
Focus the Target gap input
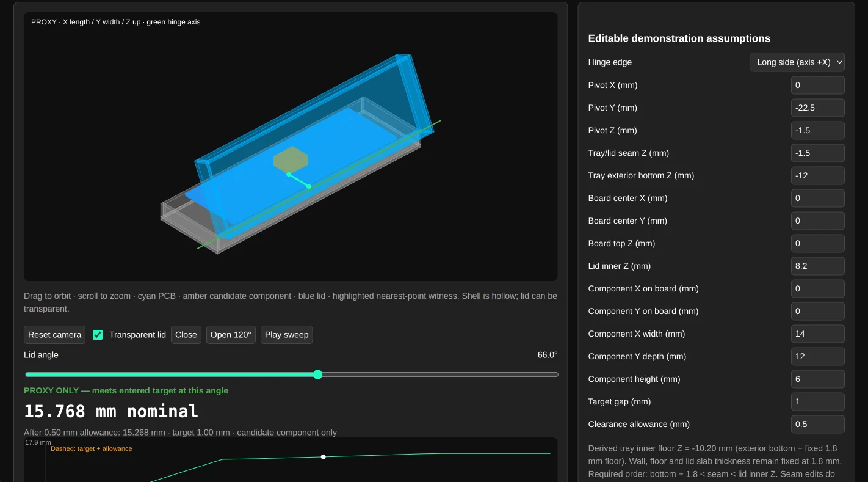[x=817, y=401]
